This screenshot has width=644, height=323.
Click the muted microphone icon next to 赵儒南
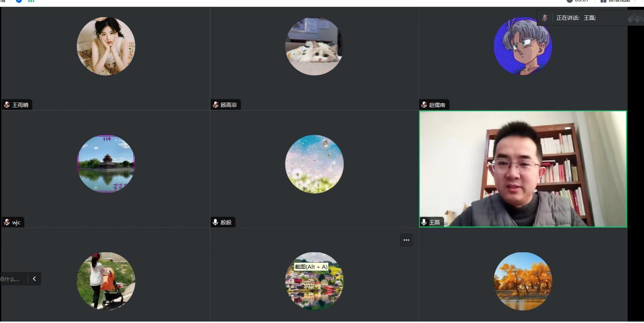coord(424,105)
